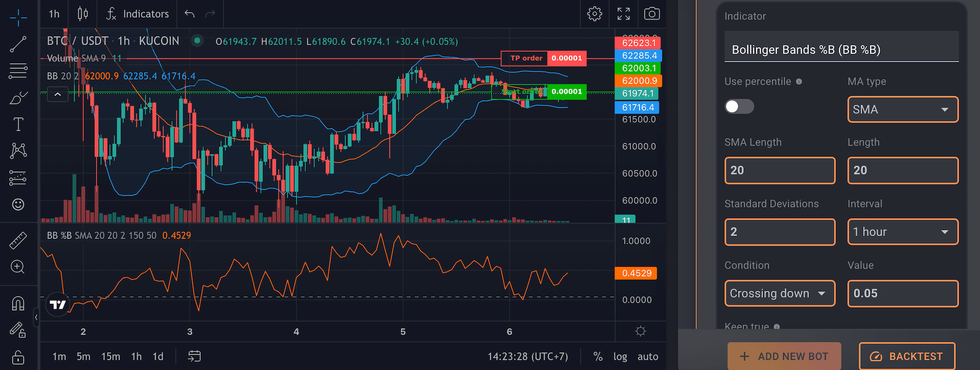Image resolution: width=980 pixels, height=370 pixels.
Task: Toggle the Use percentile switch
Action: [739, 106]
